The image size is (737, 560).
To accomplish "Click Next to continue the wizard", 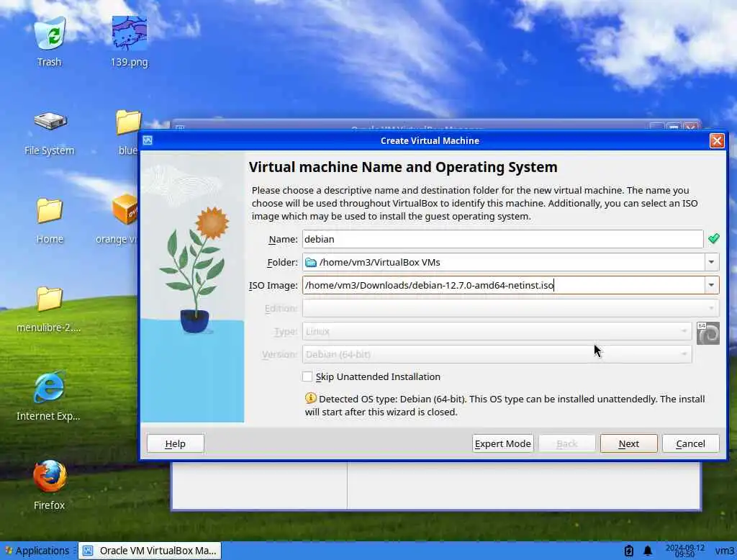I will coord(628,443).
